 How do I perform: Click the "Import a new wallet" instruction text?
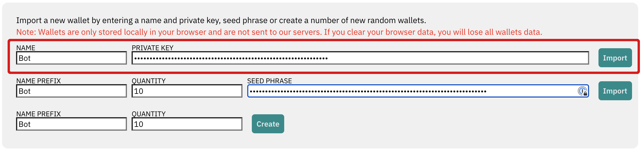point(221,20)
